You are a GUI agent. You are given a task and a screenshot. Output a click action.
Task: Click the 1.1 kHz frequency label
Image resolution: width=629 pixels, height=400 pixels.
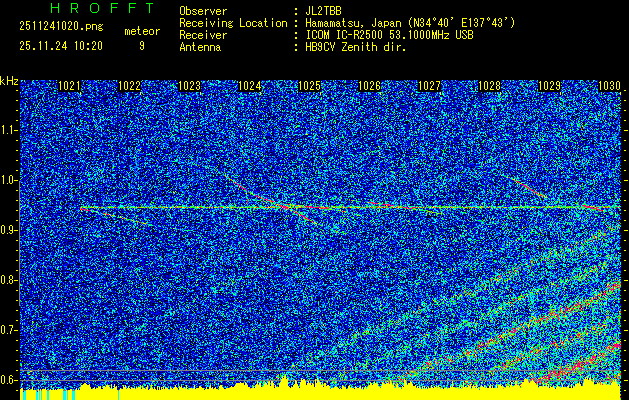point(9,130)
